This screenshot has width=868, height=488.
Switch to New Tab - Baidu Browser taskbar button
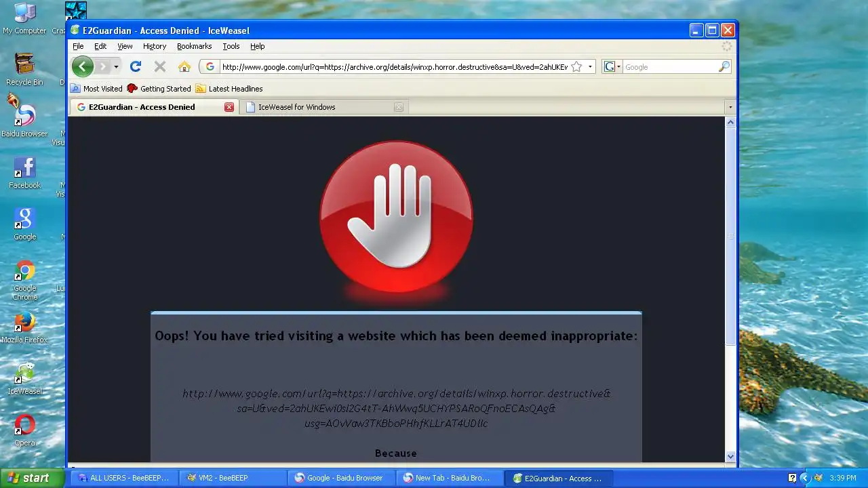coord(448,478)
